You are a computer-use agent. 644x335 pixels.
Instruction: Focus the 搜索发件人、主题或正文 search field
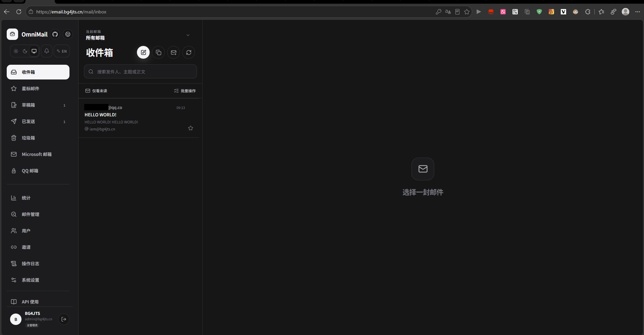[140, 71]
